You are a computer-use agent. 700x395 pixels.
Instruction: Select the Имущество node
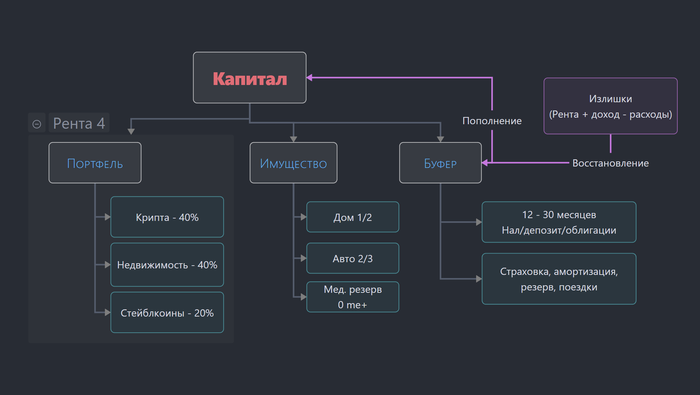[x=293, y=163]
